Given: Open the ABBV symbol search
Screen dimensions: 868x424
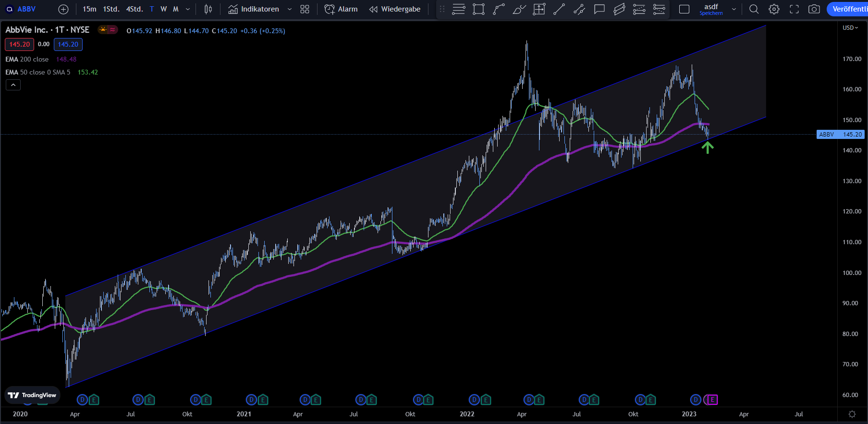Looking at the screenshot, I should [x=22, y=9].
